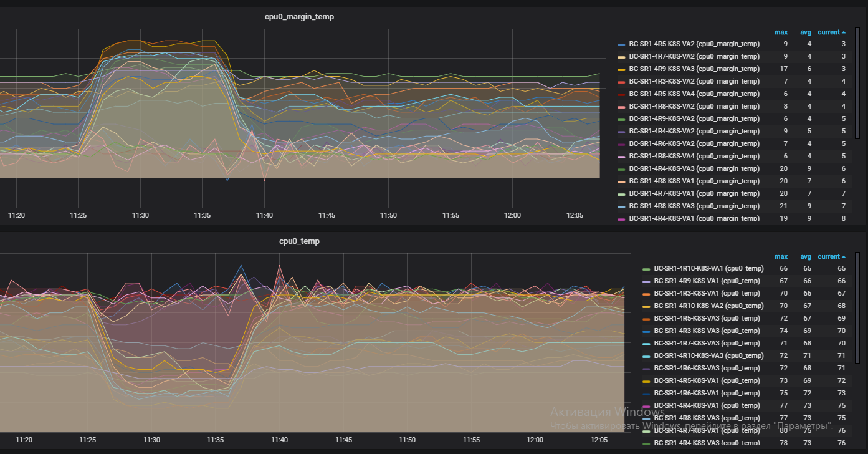Select legend label BC-SR1-4R9-K8S-VA1 (cpu0_temp)
868x454 pixels.
(x=707, y=281)
